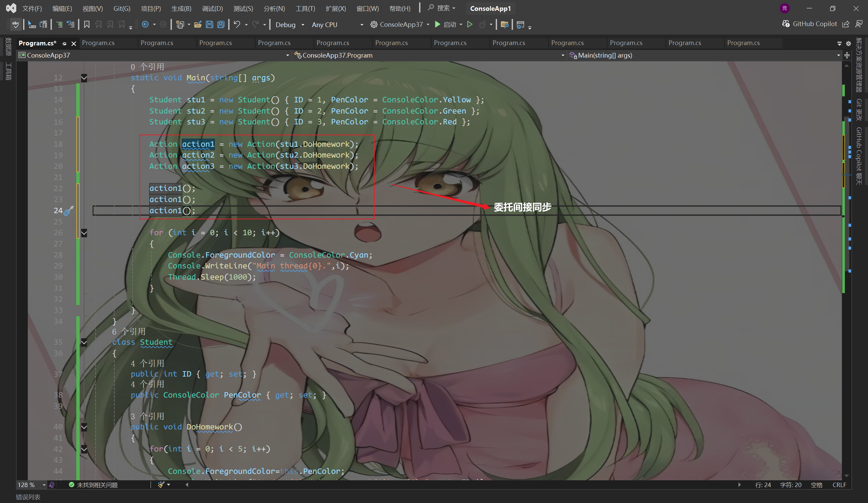Open the document tab list dropdown
868x503 pixels.
[839, 43]
